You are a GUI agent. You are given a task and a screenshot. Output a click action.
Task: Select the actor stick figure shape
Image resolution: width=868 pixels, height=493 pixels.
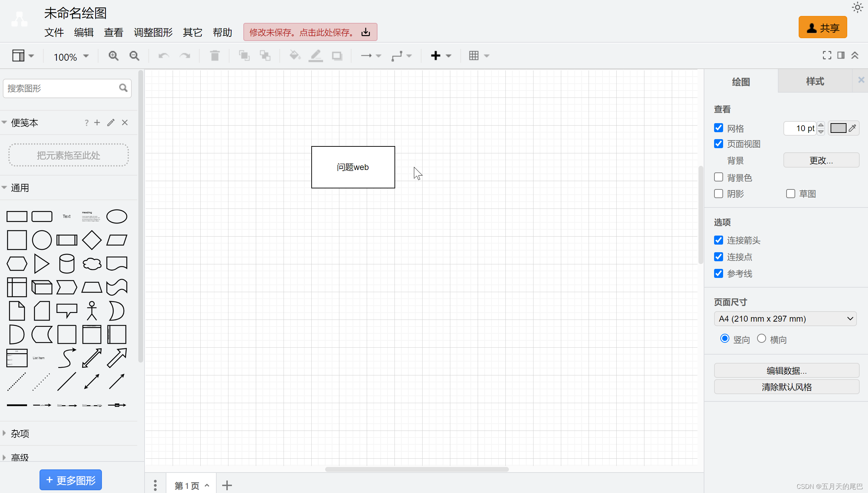point(92,311)
